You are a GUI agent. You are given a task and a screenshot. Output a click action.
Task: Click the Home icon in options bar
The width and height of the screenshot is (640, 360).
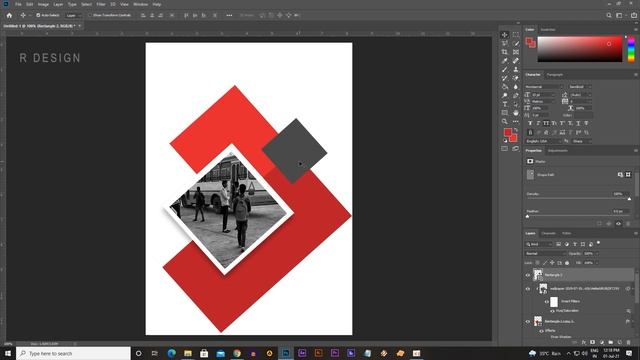9,15
